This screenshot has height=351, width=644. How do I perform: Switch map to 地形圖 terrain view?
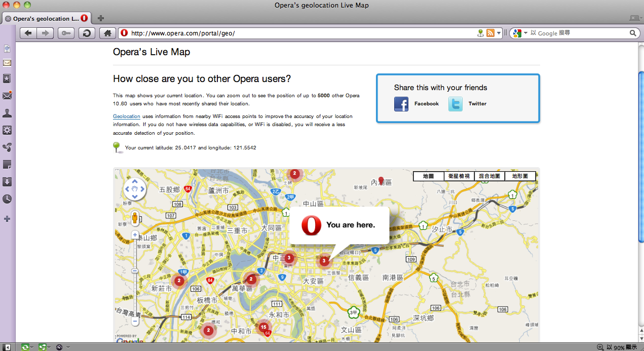520,176
